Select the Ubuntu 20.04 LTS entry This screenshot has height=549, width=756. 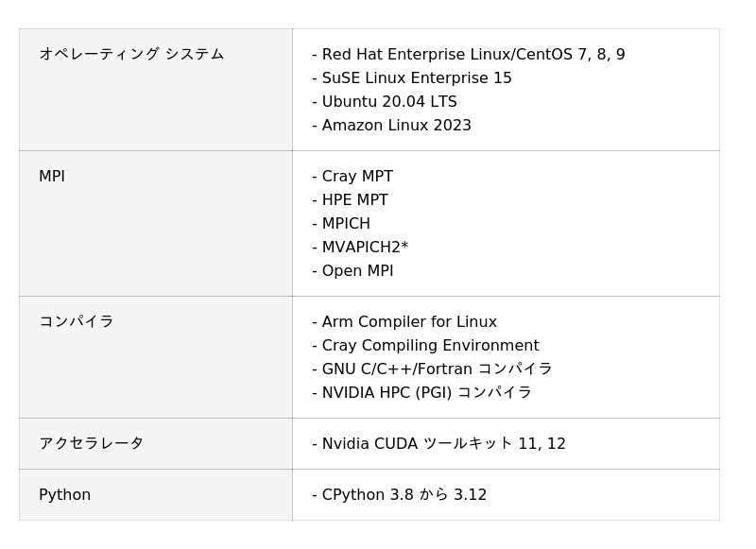pos(385,102)
